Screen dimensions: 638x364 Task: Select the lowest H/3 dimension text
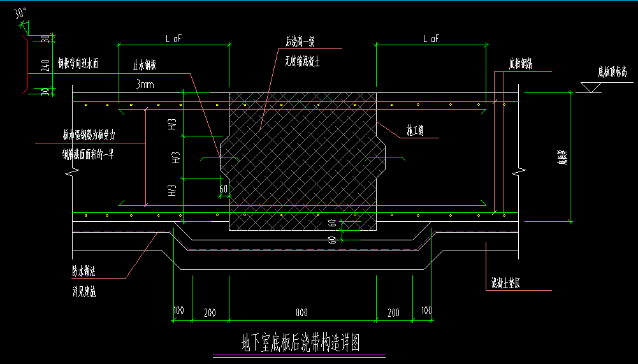point(173,191)
